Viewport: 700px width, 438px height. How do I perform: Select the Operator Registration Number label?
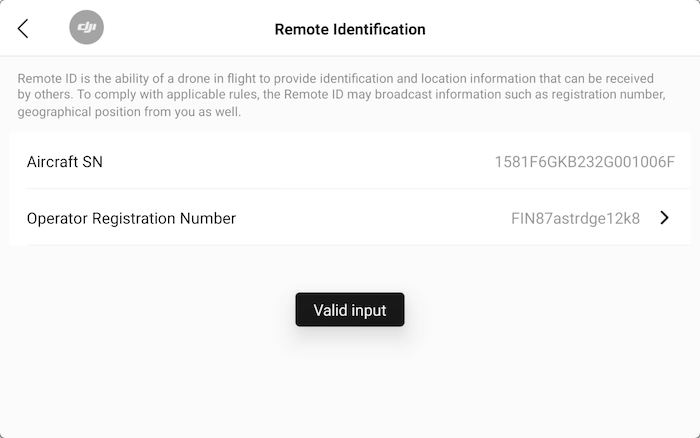pyautogui.click(x=131, y=218)
